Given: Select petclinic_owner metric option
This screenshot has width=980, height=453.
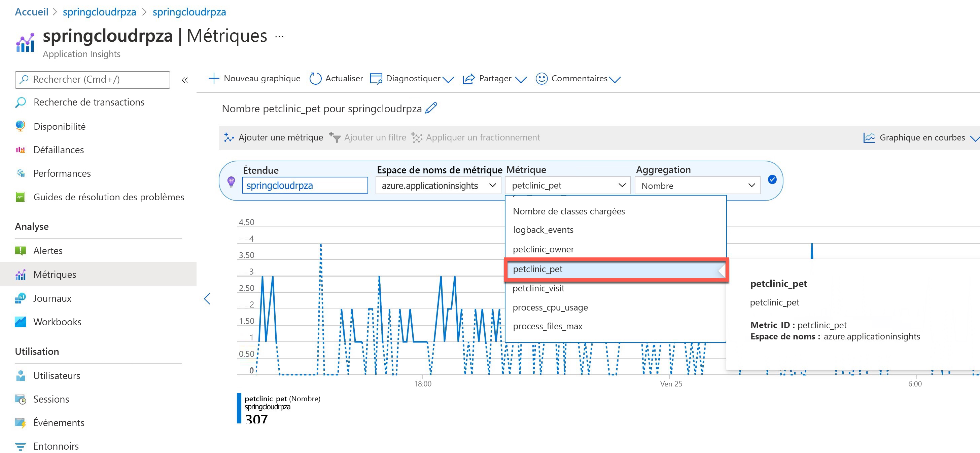Looking at the screenshot, I should click(x=543, y=249).
